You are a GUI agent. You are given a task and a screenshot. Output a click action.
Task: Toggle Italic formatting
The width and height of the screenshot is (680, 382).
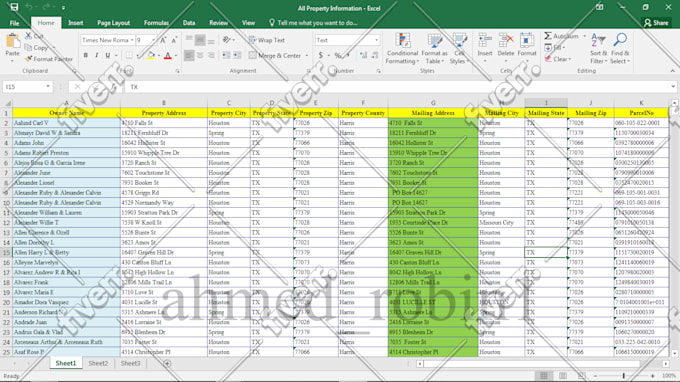[x=96, y=56]
